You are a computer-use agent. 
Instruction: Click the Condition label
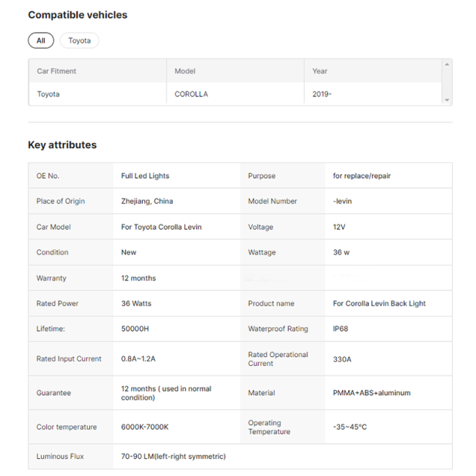pyautogui.click(x=52, y=252)
